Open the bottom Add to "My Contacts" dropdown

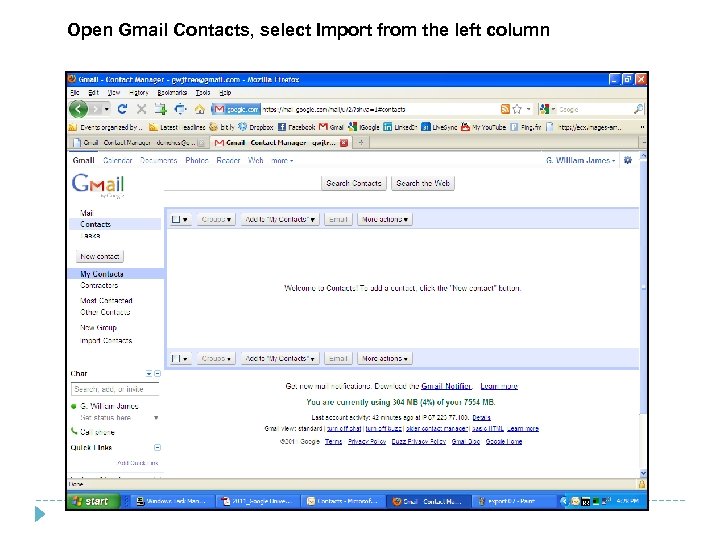(280, 358)
